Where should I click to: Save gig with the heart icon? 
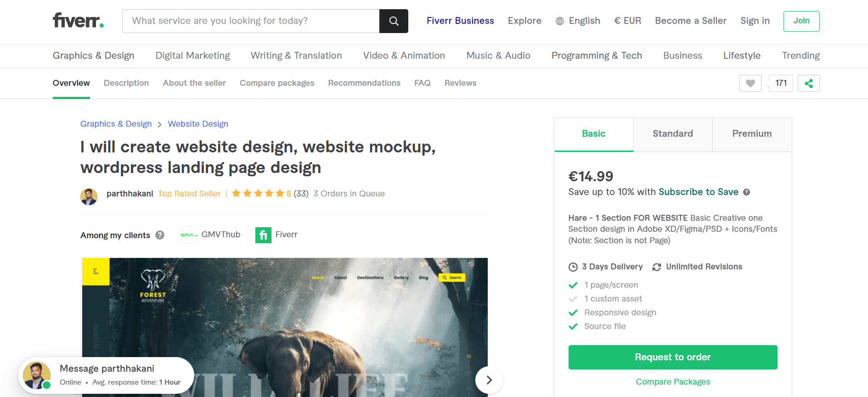[x=750, y=83]
